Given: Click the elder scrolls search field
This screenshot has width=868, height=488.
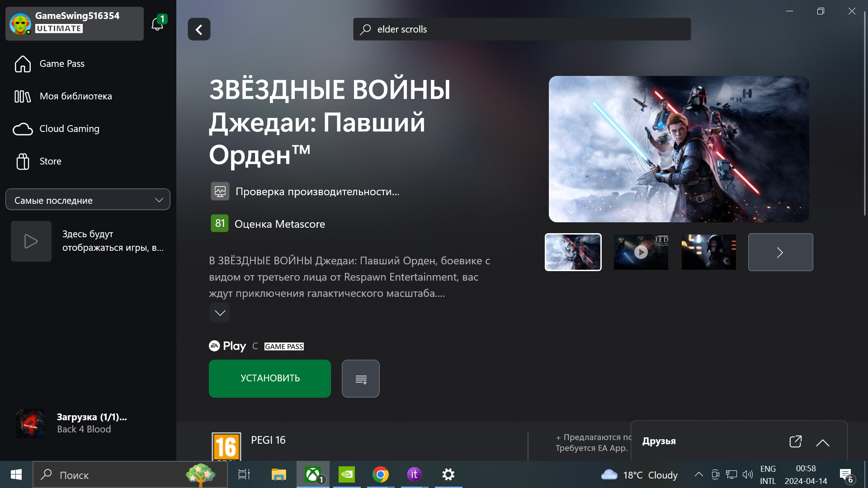Looking at the screenshot, I should tap(522, 29).
